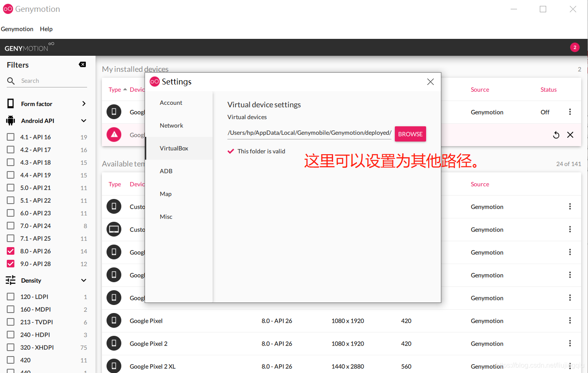Check the 7.1 - API 25 filter
This screenshot has width=588, height=373.
click(11, 238)
